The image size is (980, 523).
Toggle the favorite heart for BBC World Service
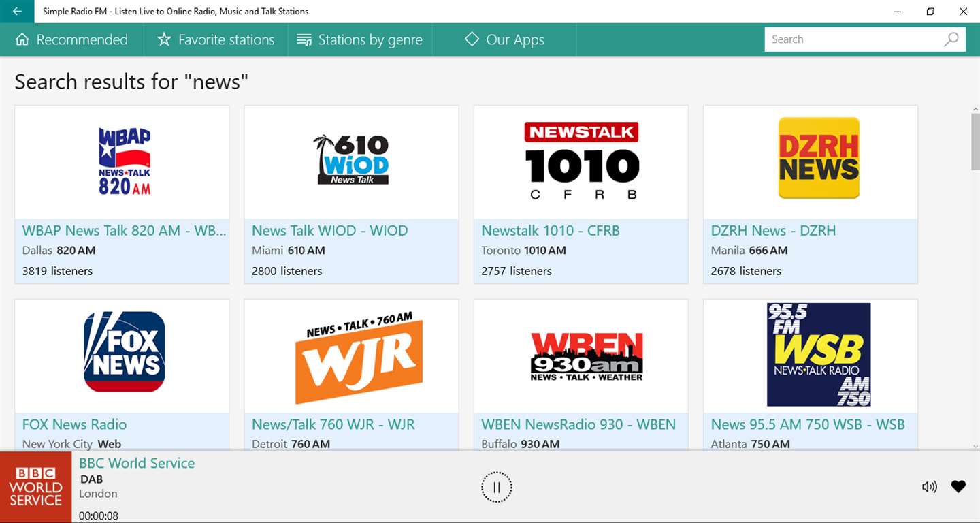958,486
